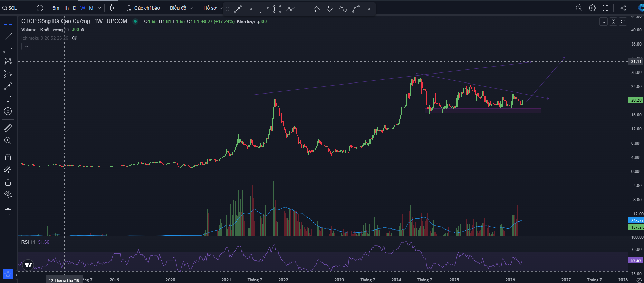Image resolution: width=644 pixels, height=283 pixels.
Task: Toggle the collapse pane button
Action: click(613, 21)
